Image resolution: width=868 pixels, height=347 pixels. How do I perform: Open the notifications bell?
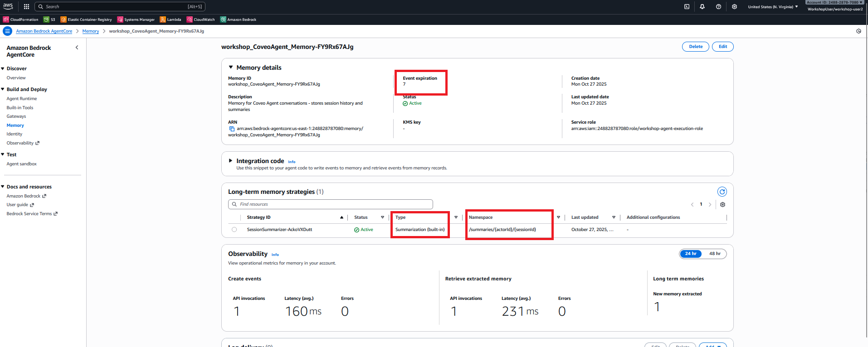(x=702, y=7)
